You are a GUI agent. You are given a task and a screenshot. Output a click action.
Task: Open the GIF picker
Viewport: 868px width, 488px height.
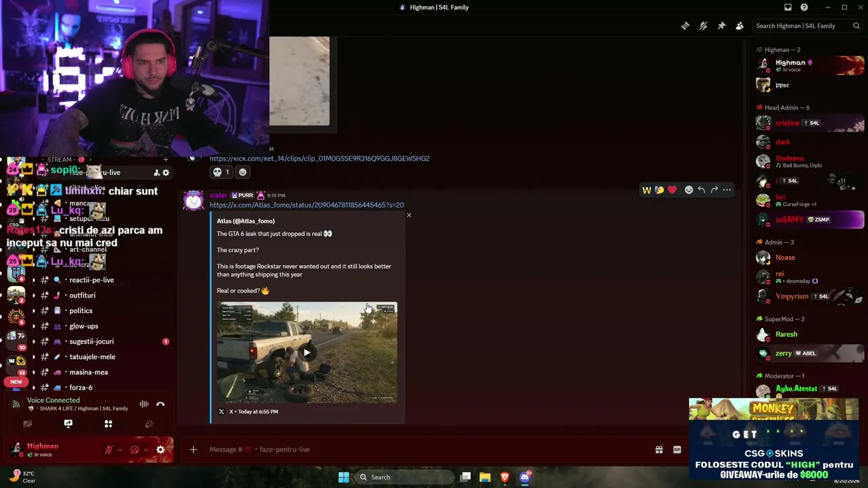[677, 449]
